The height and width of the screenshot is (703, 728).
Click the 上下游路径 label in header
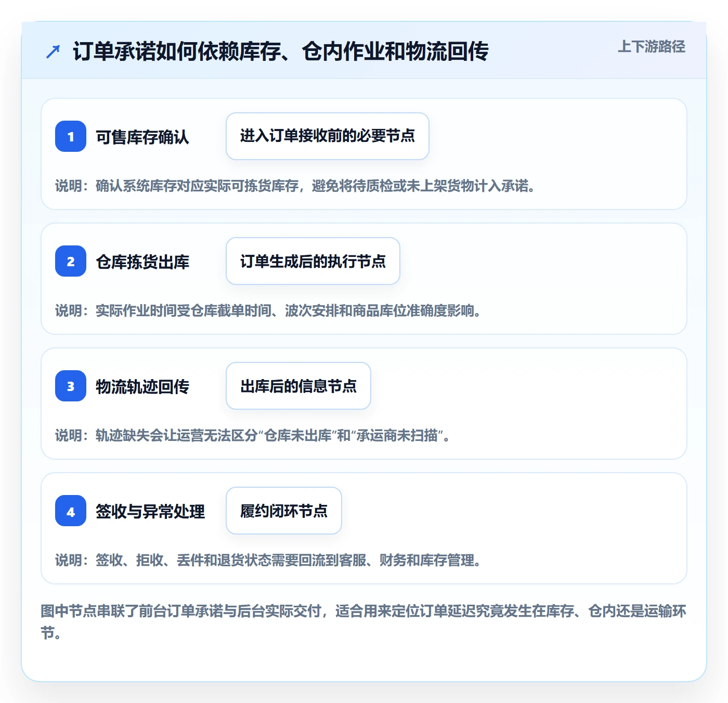[x=651, y=47]
